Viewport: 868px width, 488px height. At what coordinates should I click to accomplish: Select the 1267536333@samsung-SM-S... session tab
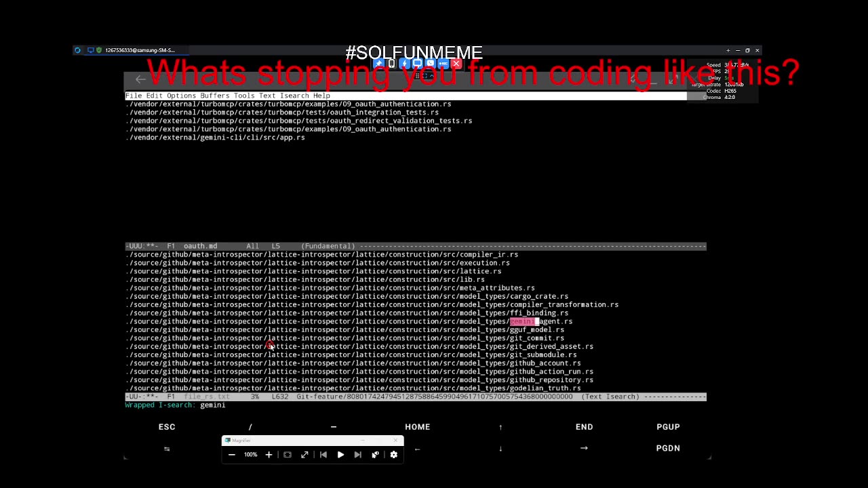130,50
